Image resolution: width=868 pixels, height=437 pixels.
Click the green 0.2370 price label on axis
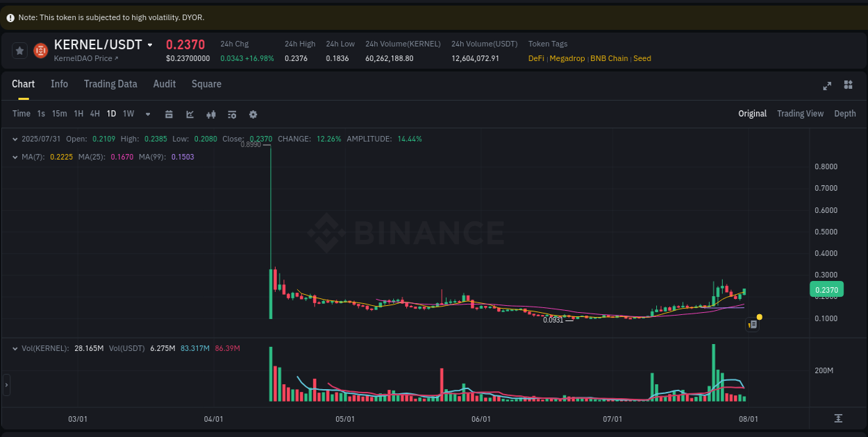(x=827, y=289)
